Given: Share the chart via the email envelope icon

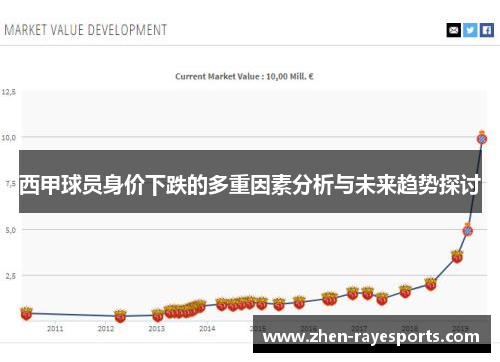Looking at the screenshot, I should (x=454, y=30).
